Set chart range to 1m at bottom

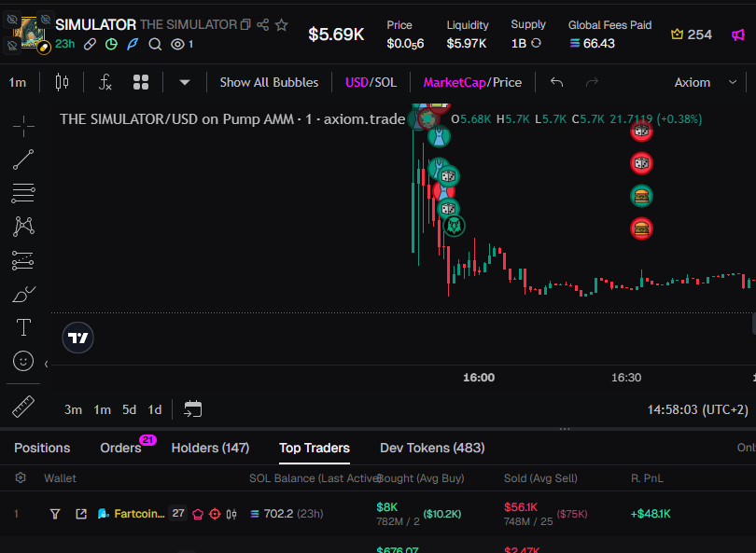[103, 409]
